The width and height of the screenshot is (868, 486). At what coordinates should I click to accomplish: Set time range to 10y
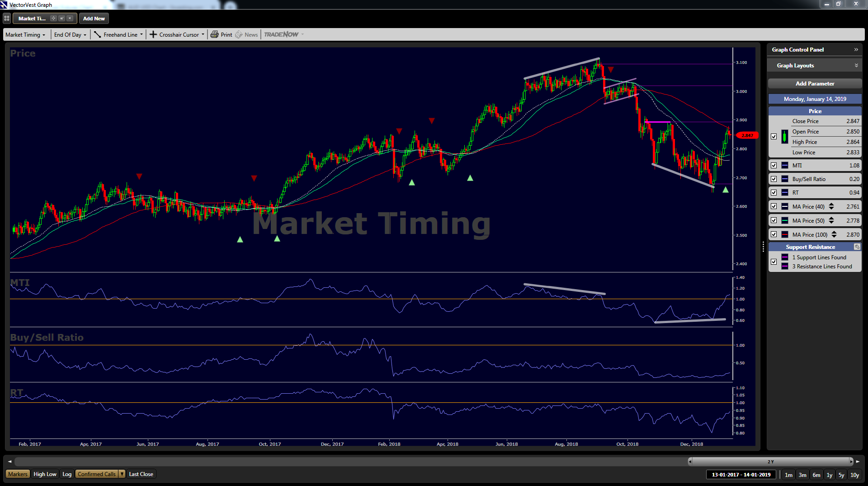[x=854, y=475]
